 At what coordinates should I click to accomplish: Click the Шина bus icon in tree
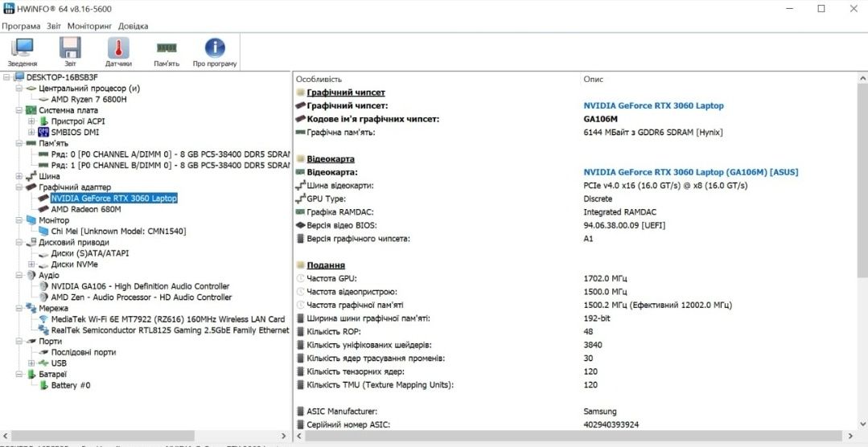tap(31, 176)
